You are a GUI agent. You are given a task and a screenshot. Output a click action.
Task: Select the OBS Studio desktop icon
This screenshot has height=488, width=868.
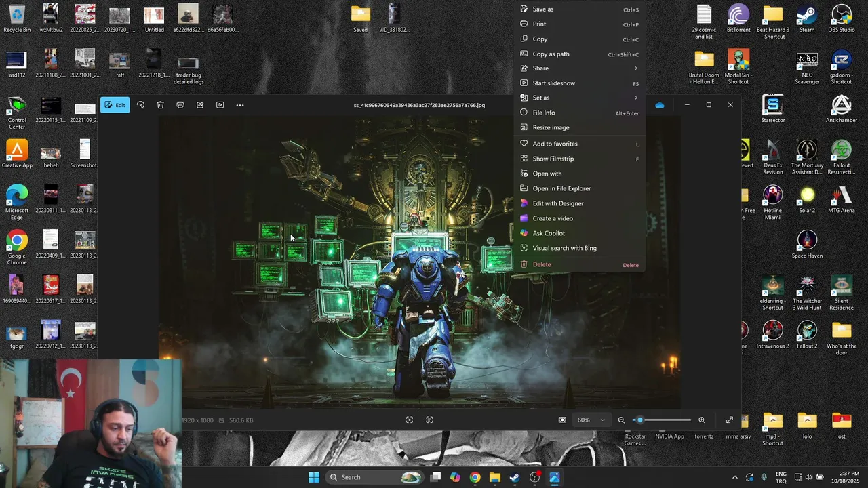[x=842, y=18]
